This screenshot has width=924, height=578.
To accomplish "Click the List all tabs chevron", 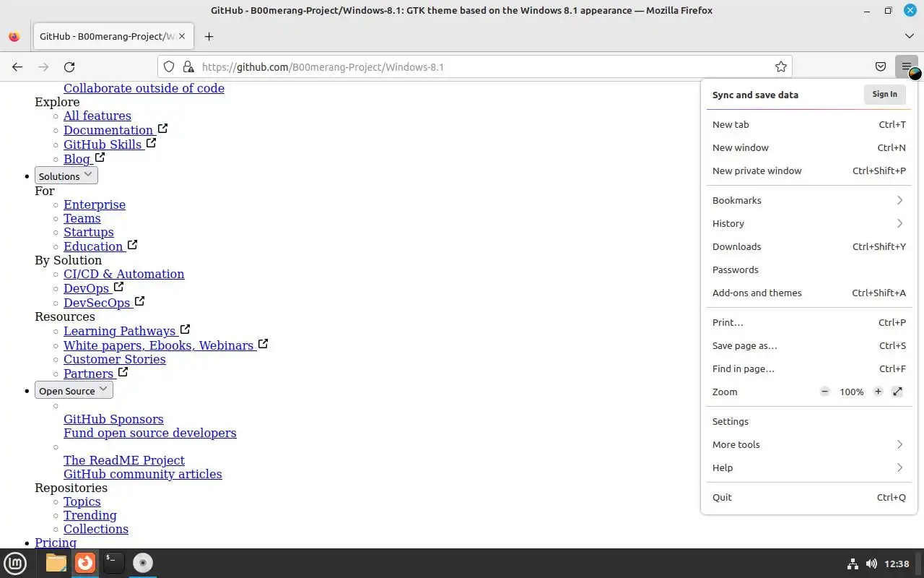I will coord(909,36).
